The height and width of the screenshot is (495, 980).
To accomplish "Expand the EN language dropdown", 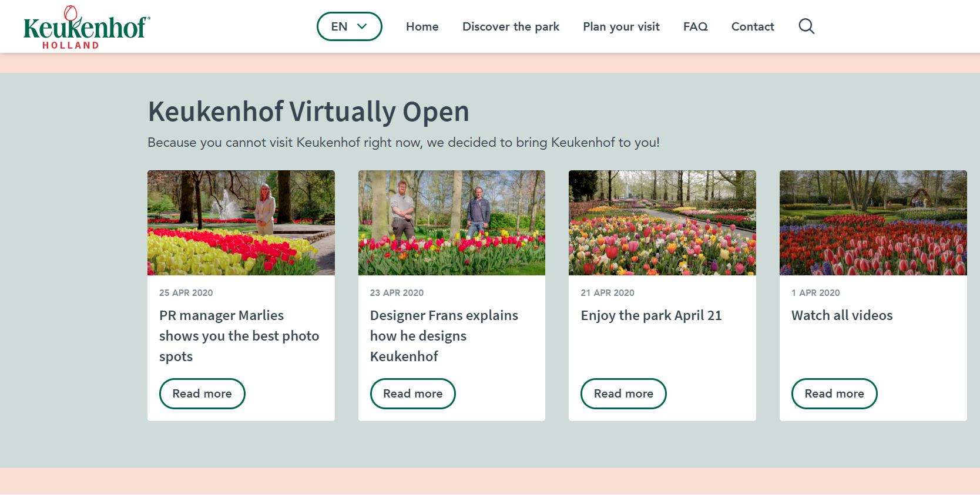I will [x=350, y=26].
